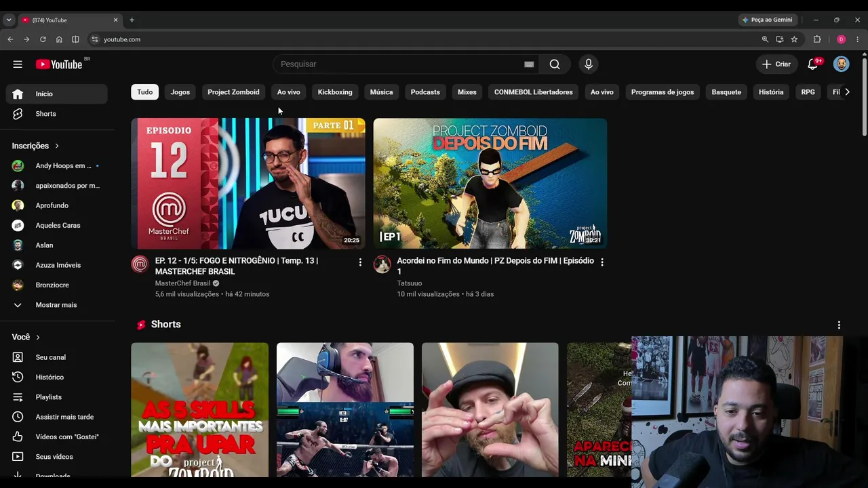Image resolution: width=868 pixels, height=488 pixels.
Task: Open the on-screen keyboard in search box
Action: coord(529,64)
